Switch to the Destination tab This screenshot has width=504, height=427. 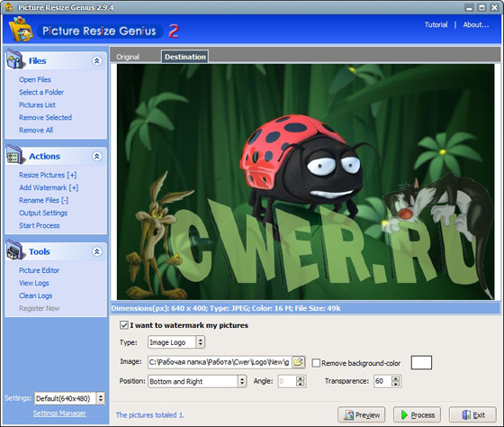pos(185,57)
